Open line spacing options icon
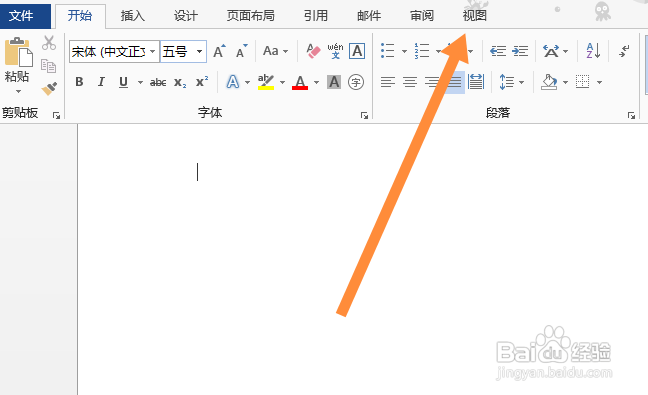The width and height of the screenshot is (648, 395). (x=506, y=82)
